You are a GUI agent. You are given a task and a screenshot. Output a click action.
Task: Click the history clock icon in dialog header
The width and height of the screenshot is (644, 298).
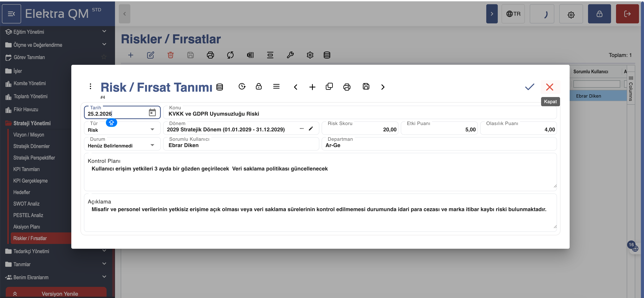[x=242, y=86]
